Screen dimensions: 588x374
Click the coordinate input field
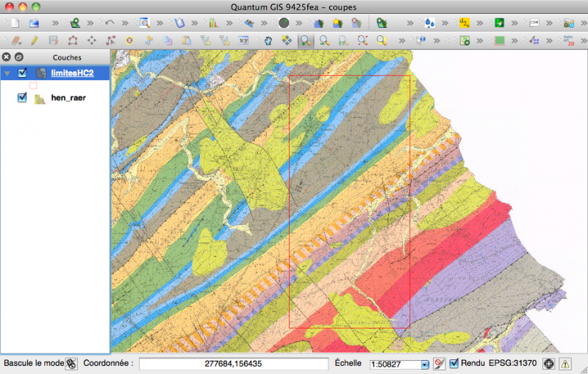234,364
